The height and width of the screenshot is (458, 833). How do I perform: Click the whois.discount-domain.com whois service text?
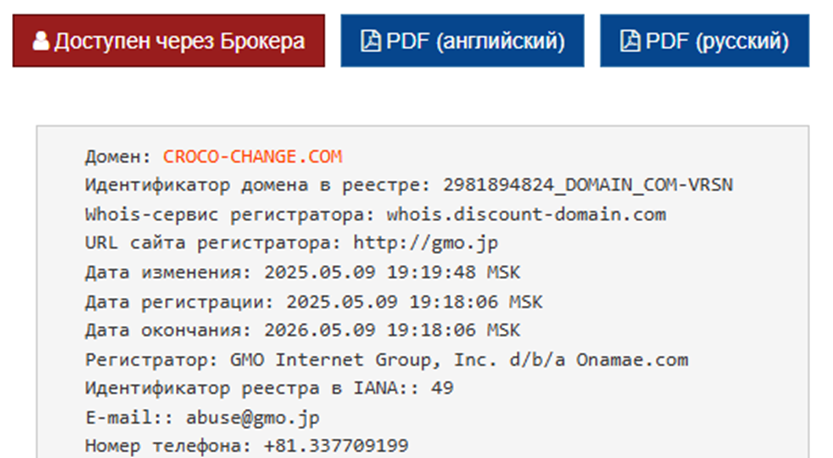[526, 215]
